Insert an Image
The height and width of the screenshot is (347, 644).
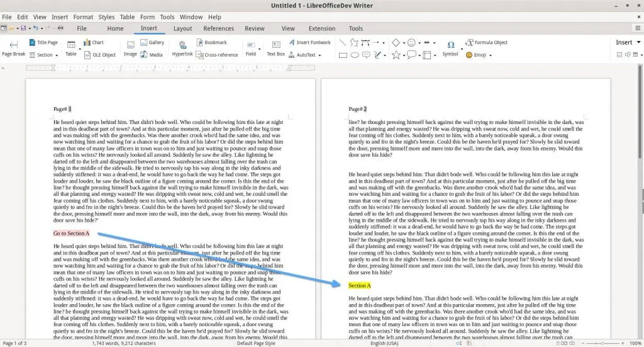pos(130,48)
